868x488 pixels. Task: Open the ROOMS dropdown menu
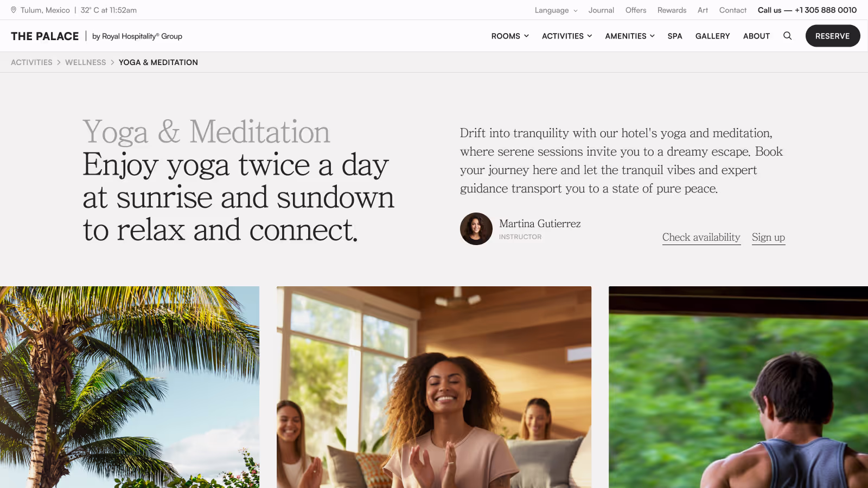coord(510,36)
